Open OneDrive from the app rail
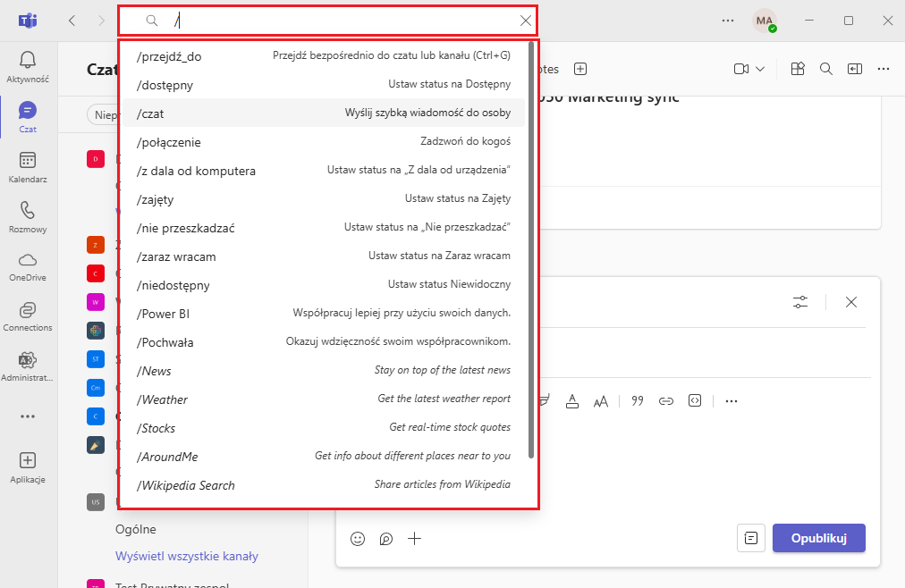The width and height of the screenshot is (905, 588). pyautogui.click(x=28, y=267)
